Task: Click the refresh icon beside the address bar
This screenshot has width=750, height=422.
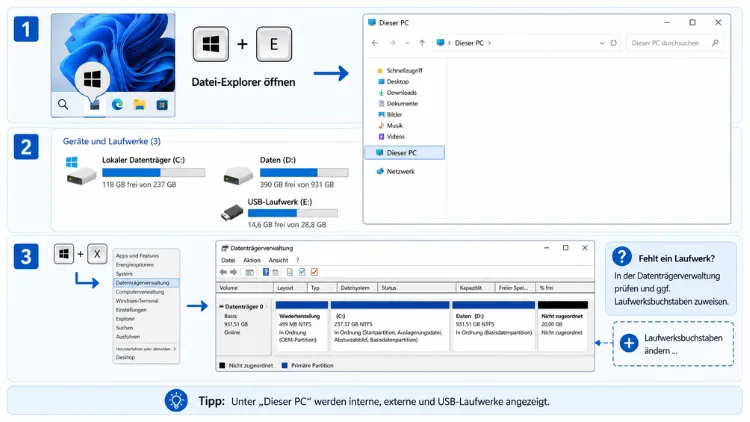Action: (614, 43)
